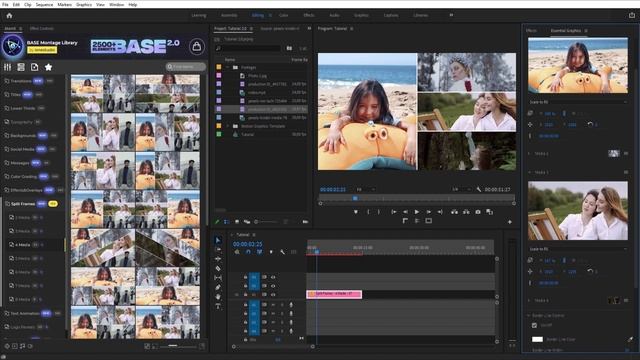The height and width of the screenshot is (360, 640).
Task: Select the Selection tool arrow
Action: tap(218, 240)
